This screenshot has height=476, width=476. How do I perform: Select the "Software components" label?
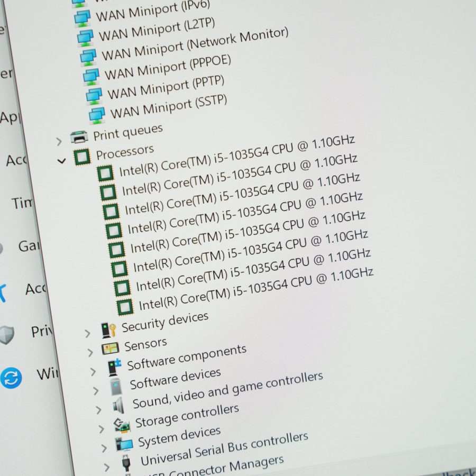pyautogui.click(x=187, y=358)
